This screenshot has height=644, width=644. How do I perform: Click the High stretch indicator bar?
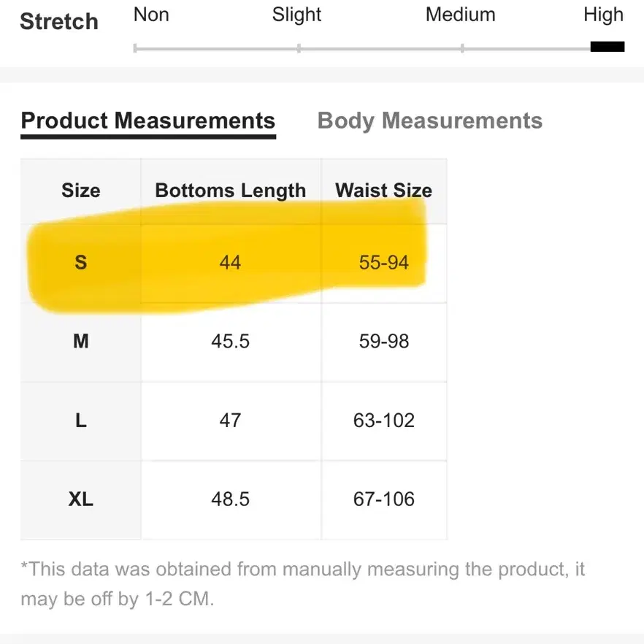click(x=607, y=47)
